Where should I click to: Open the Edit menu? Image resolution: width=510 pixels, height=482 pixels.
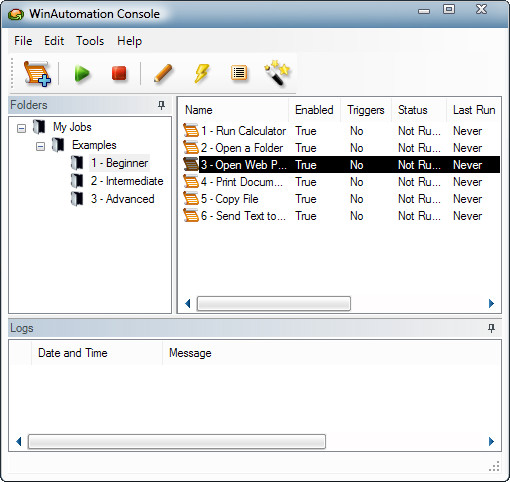point(54,41)
